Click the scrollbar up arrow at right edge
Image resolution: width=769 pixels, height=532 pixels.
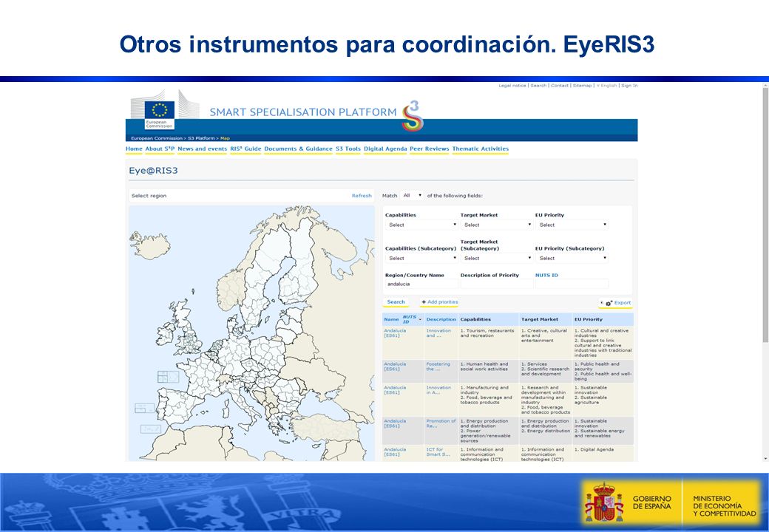(765, 86)
